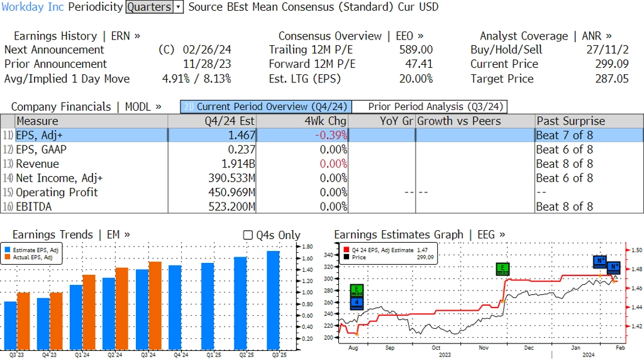Open Company Financials MODL link
Image resolution: width=644 pixels, height=361 pixels.
click(86, 107)
